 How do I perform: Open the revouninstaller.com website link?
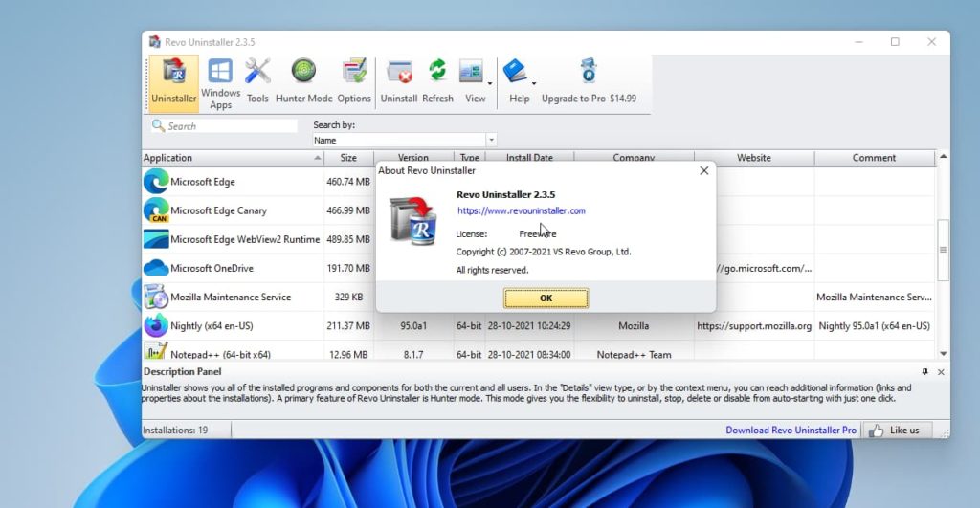point(521,210)
